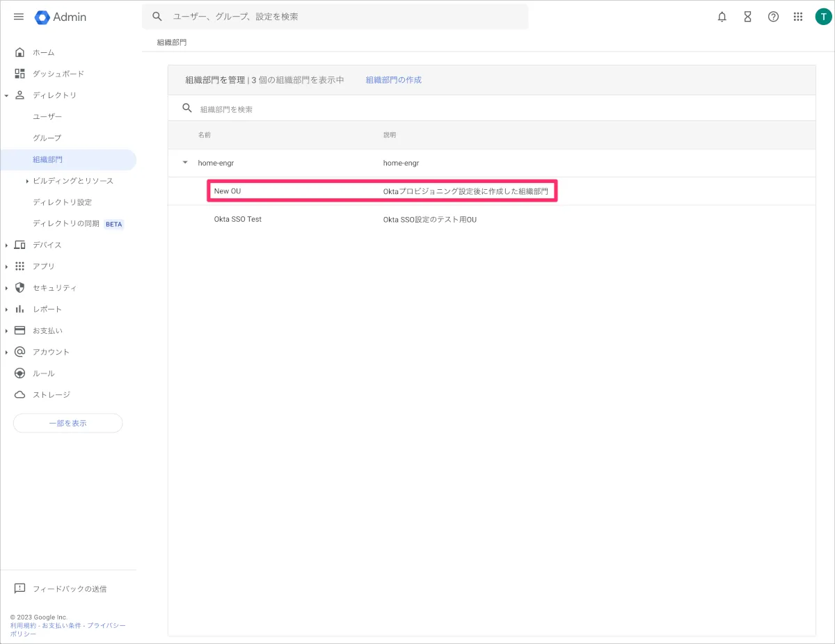This screenshot has height=644, width=835.
Task: Click the feedback icon in the sidebar
Action: point(20,588)
